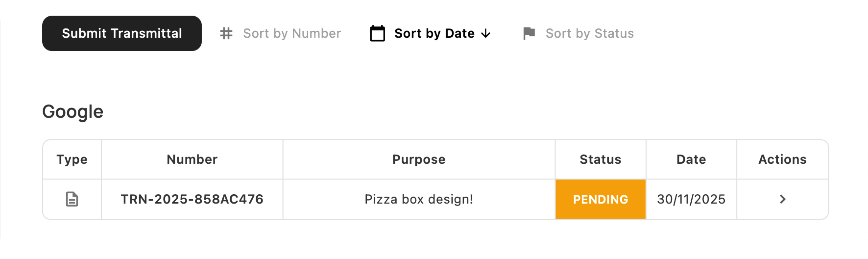This screenshot has width=868, height=259.
Task: Click the Submit Transmittal button
Action: point(122,33)
